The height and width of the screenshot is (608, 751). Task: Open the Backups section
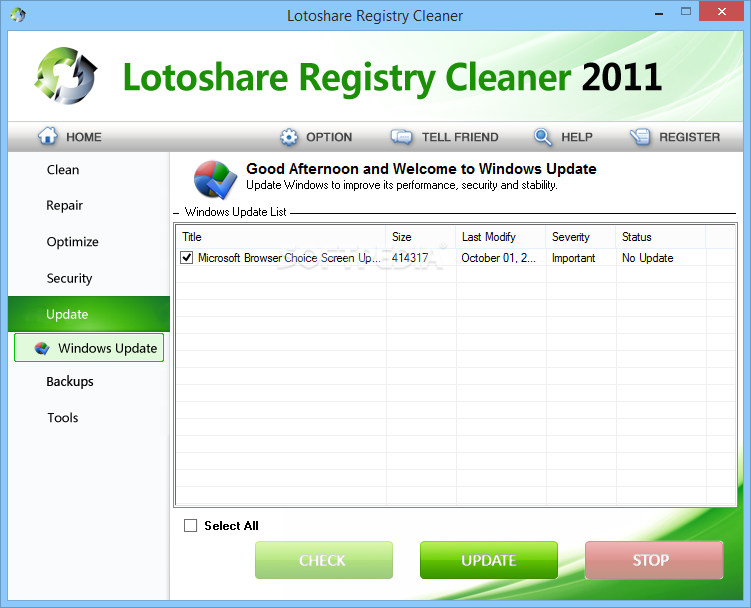69,381
